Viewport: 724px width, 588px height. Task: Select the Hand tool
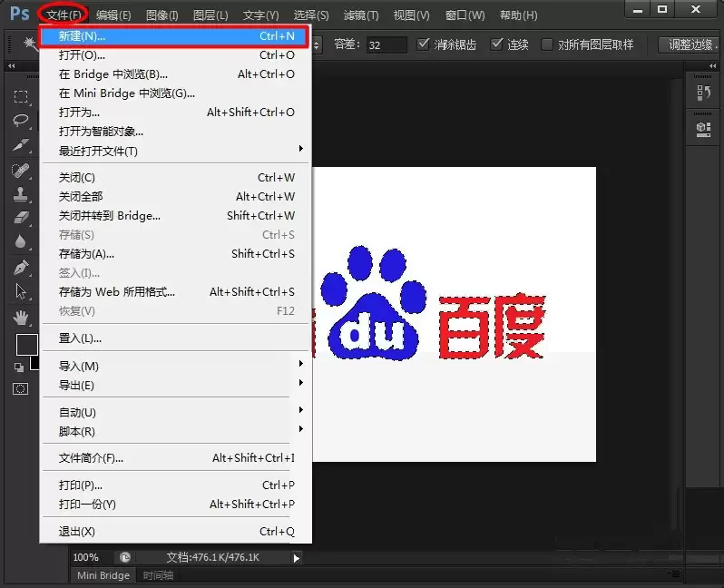pos(21,318)
